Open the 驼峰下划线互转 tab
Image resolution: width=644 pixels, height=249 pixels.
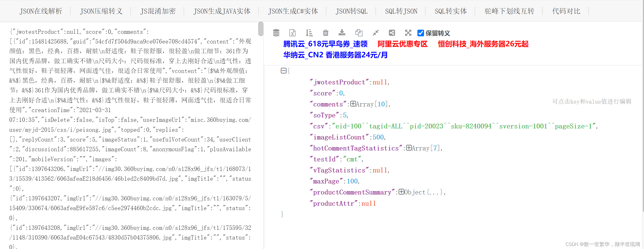509,11
